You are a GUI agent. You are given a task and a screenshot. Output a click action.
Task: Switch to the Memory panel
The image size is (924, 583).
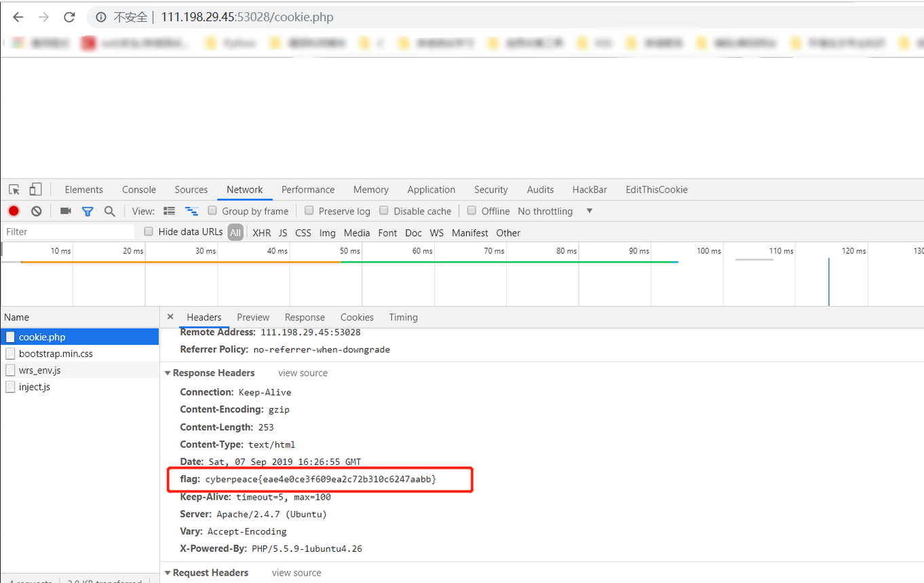371,189
